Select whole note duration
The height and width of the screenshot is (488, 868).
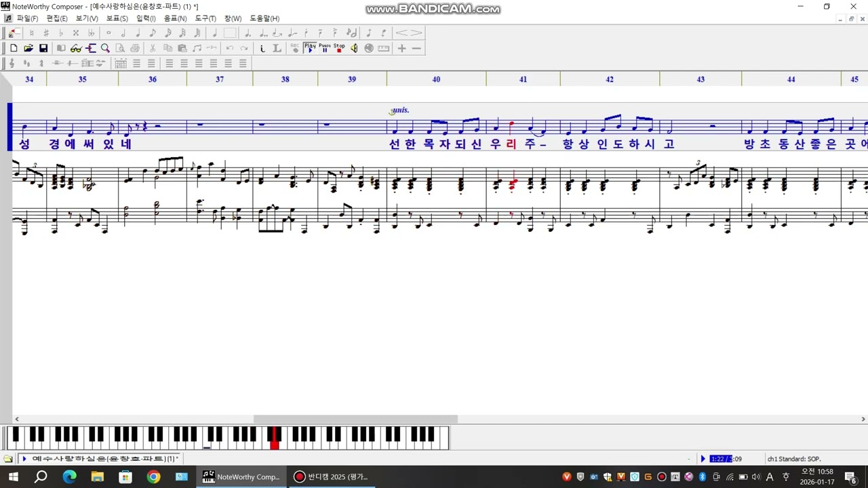click(x=108, y=33)
